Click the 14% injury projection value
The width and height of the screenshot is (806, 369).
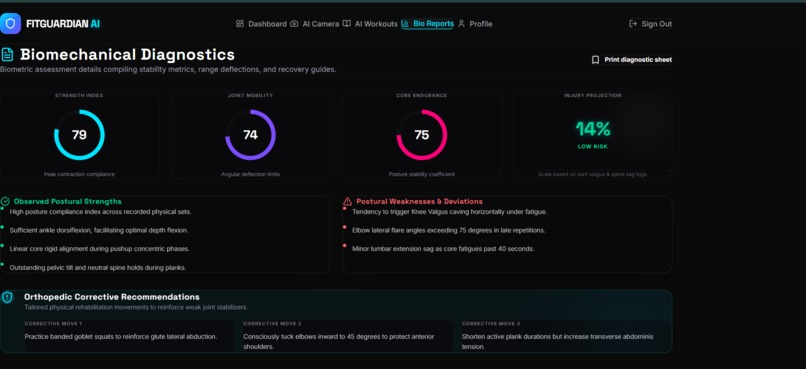tap(593, 129)
